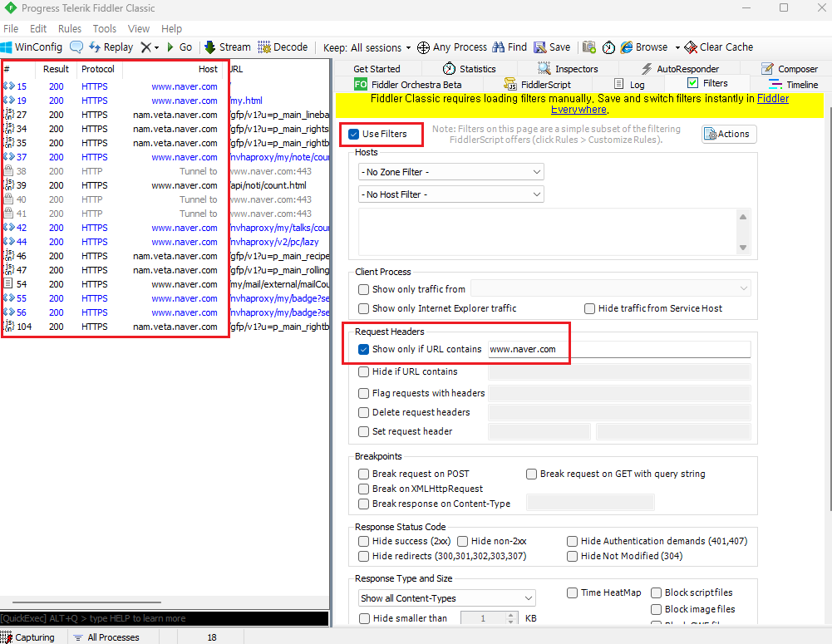Open the traffic process selection dropdown
832x644 pixels.
pyautogui.click(x=611, y=288)
